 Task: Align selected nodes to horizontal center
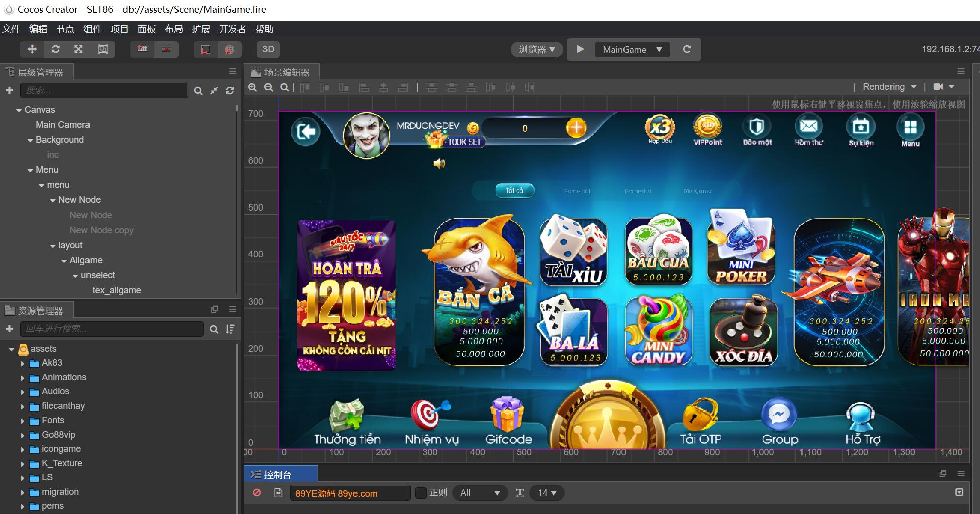tap(383, 88)
